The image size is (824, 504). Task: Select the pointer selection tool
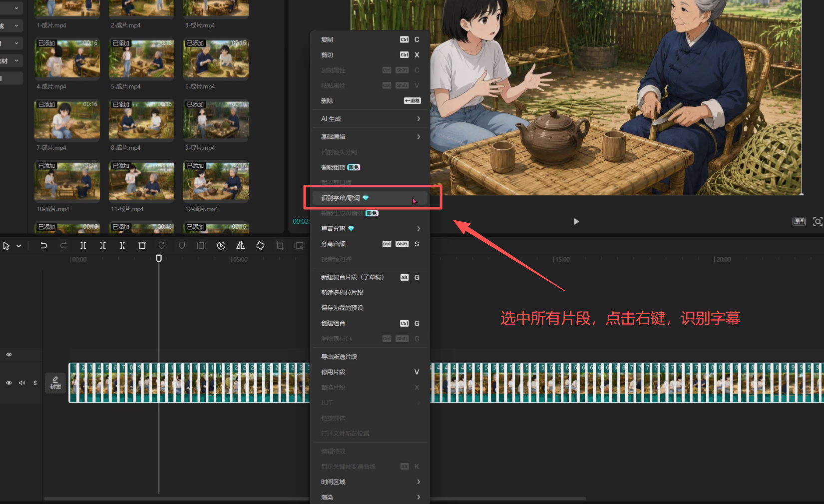click(6, 246)
